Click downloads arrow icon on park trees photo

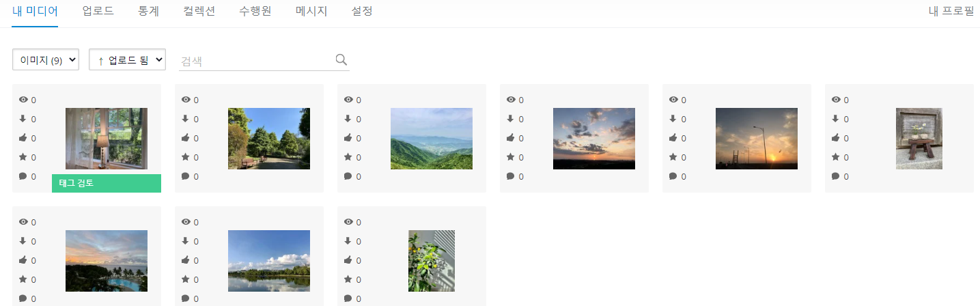pyautogui.click(x=186, y=119)
